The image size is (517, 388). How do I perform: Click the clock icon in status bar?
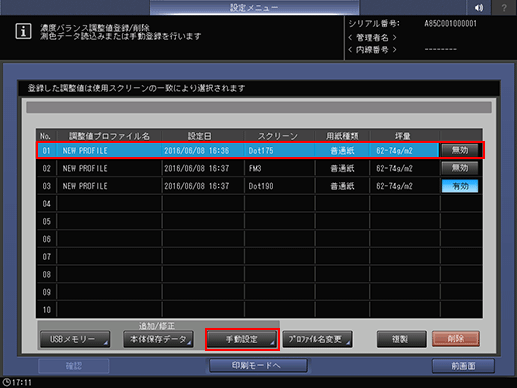click(7, 382)
